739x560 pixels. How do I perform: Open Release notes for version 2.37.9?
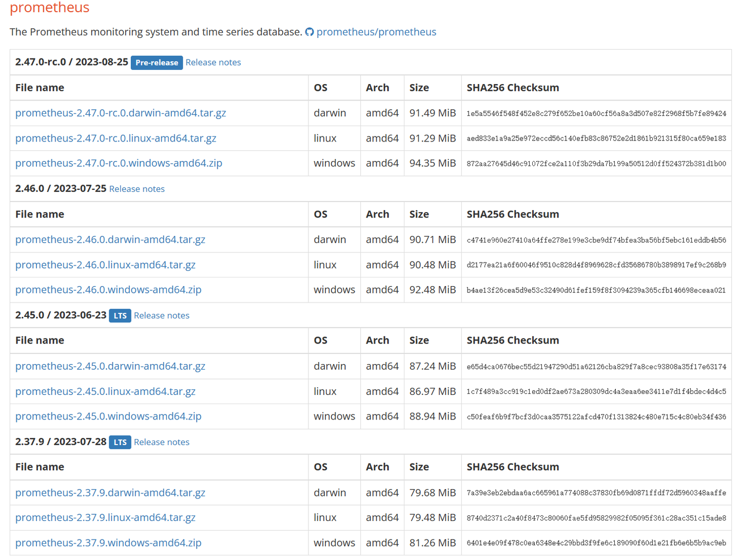click(x=161, y=442)
